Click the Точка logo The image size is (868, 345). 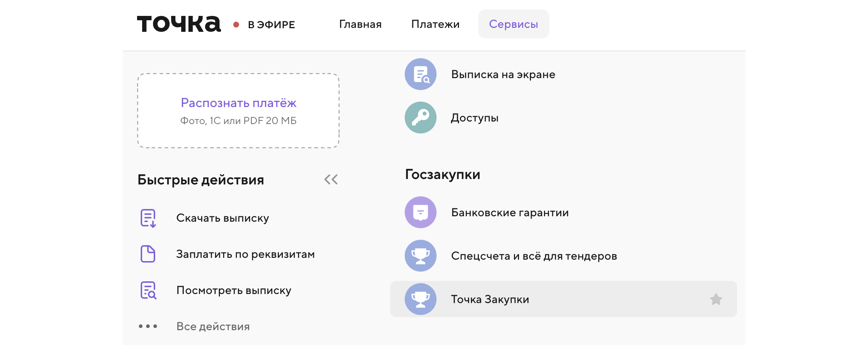point(179,24)
